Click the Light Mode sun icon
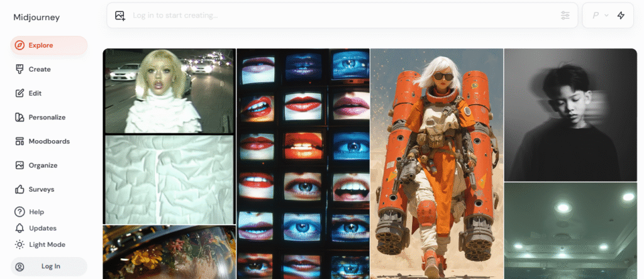 coord(19,244)
